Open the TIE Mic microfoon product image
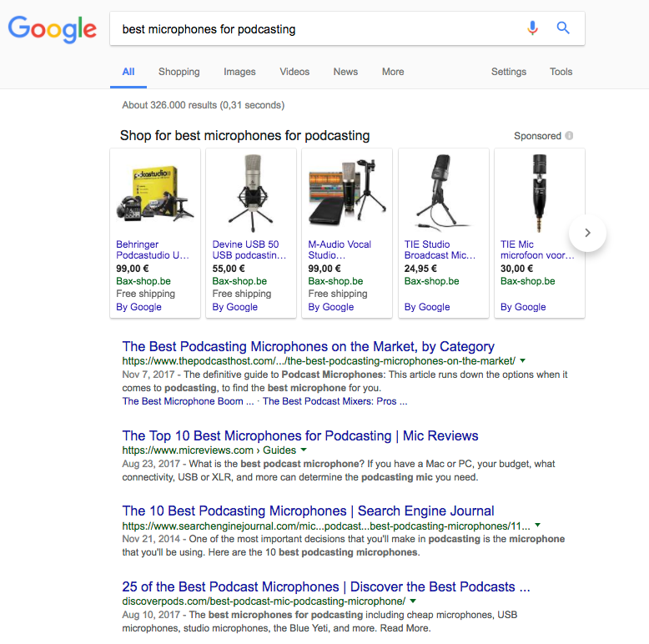Viewport: 649px width, 644px height. click(540, 194)
